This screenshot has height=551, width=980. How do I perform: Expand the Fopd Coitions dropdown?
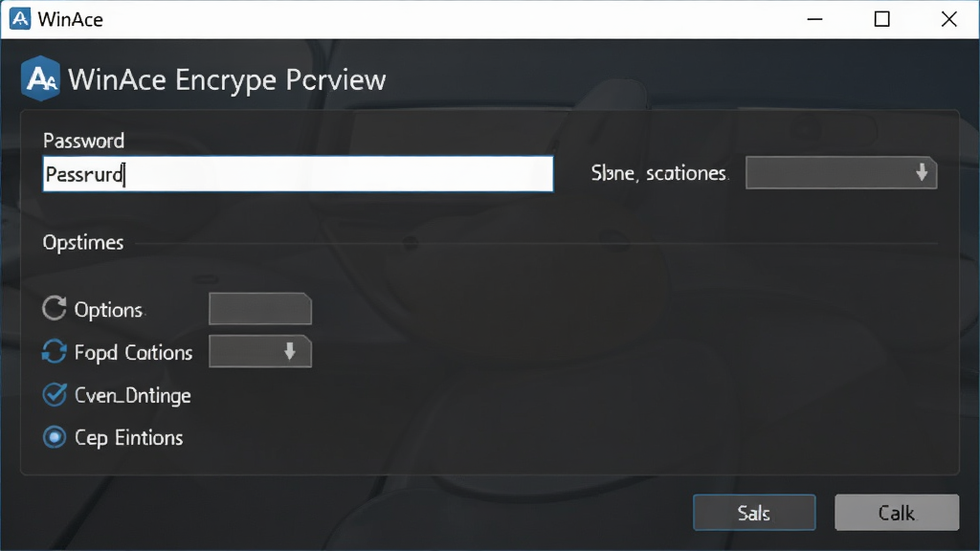[260, 352]
